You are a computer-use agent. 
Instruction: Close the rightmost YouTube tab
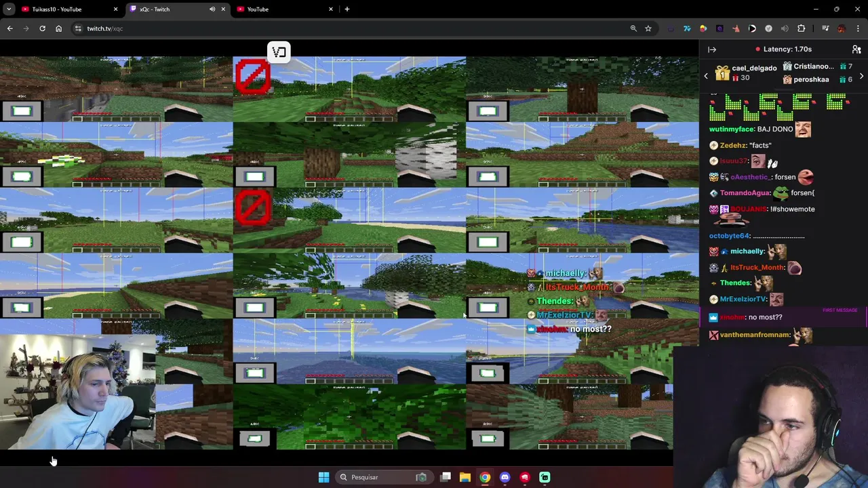pos(331,9)
